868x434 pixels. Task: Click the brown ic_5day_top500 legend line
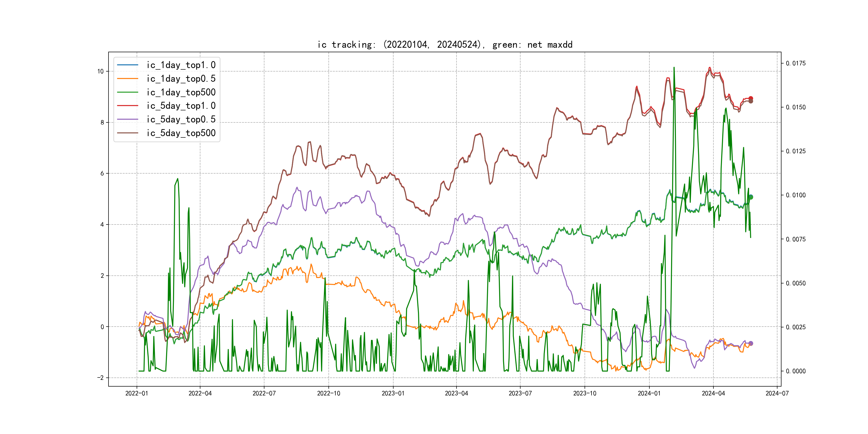click(127, 133)
